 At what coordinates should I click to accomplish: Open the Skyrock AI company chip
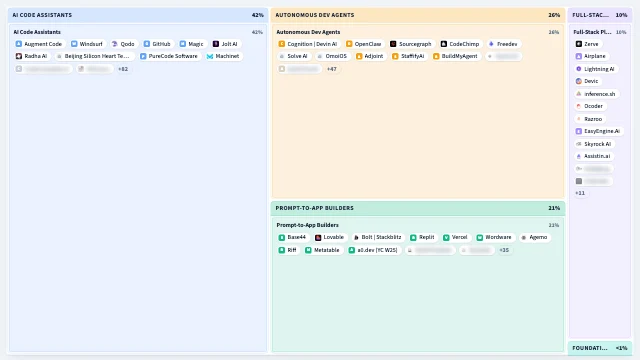point(594,144)
